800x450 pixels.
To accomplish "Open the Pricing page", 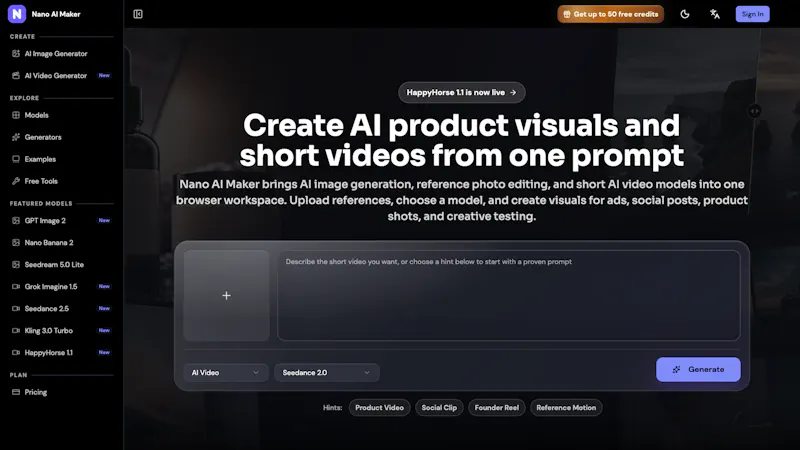I will point(61,392).
